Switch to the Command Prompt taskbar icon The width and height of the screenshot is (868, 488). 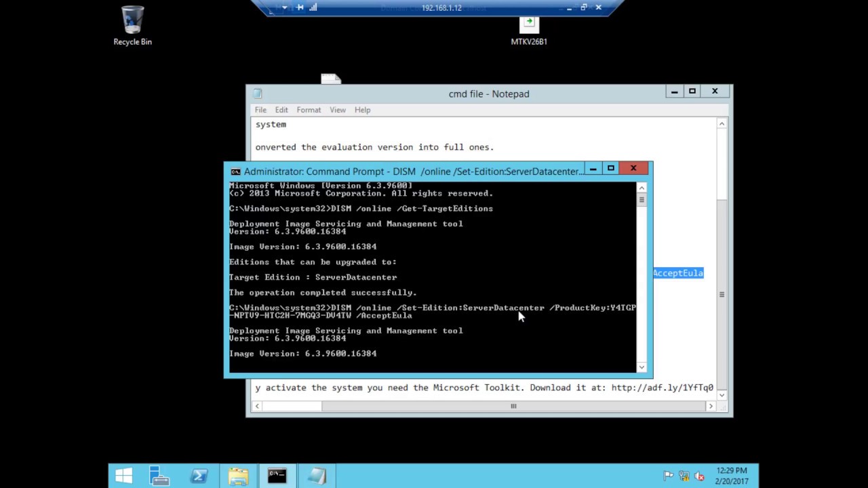click(x=277, y=476)
